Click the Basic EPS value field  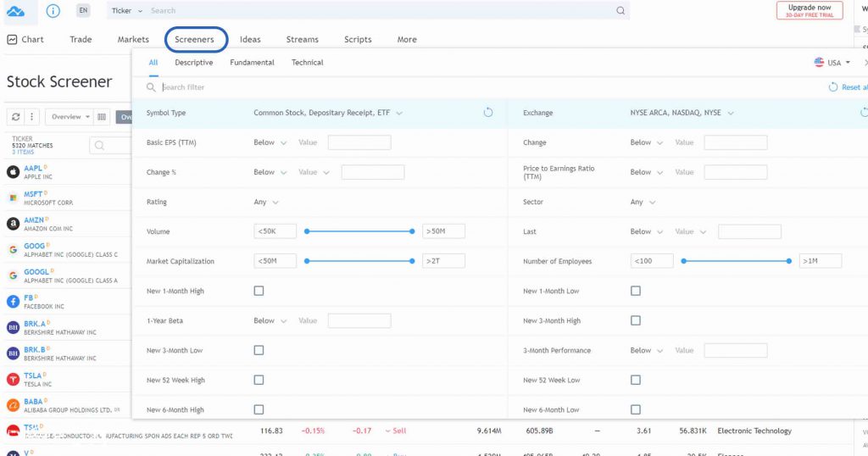click(x=359, y=142)
